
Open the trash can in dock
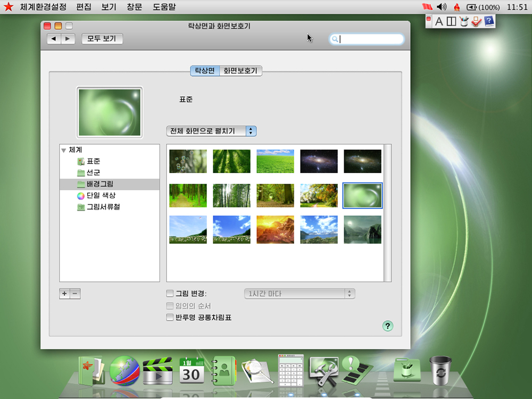[440, 370]
